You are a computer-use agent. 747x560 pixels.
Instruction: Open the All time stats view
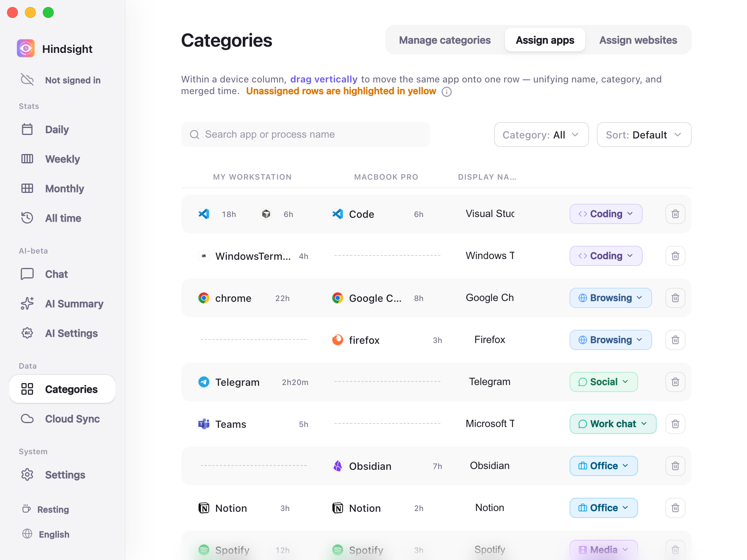[x=62, y=218]
